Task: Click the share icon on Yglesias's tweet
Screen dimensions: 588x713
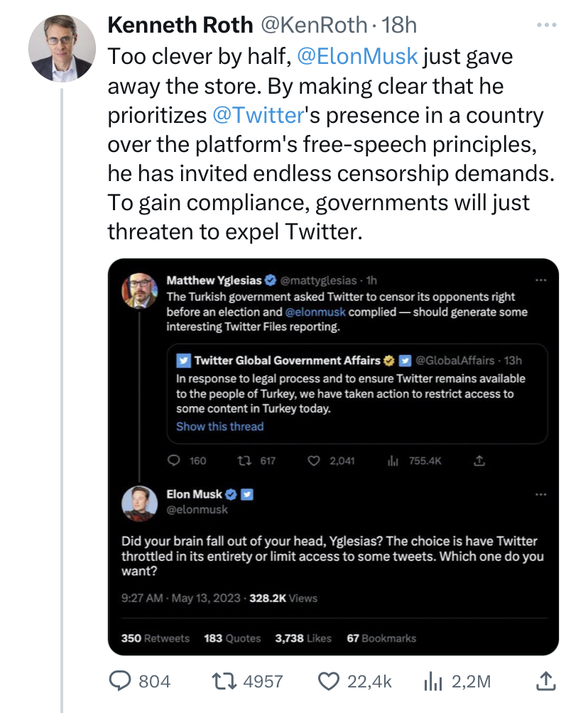Action: tap(479, 461)
